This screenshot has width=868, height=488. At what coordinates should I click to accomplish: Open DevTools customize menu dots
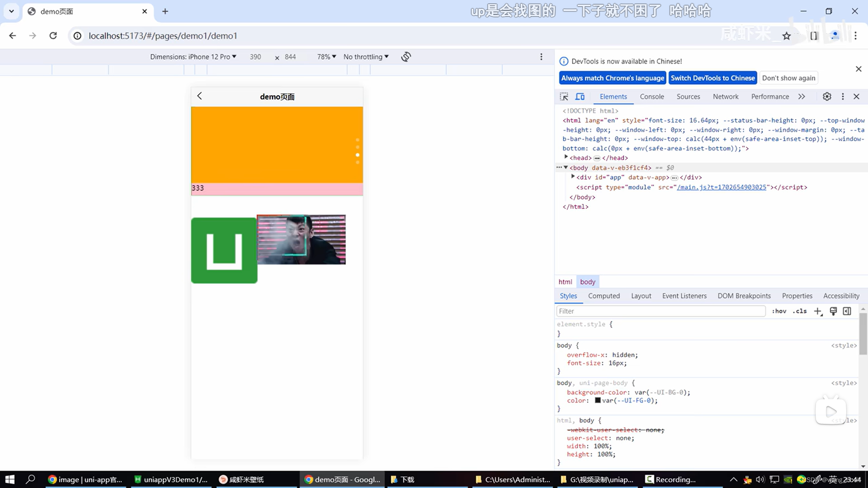(x=843, y=96)
